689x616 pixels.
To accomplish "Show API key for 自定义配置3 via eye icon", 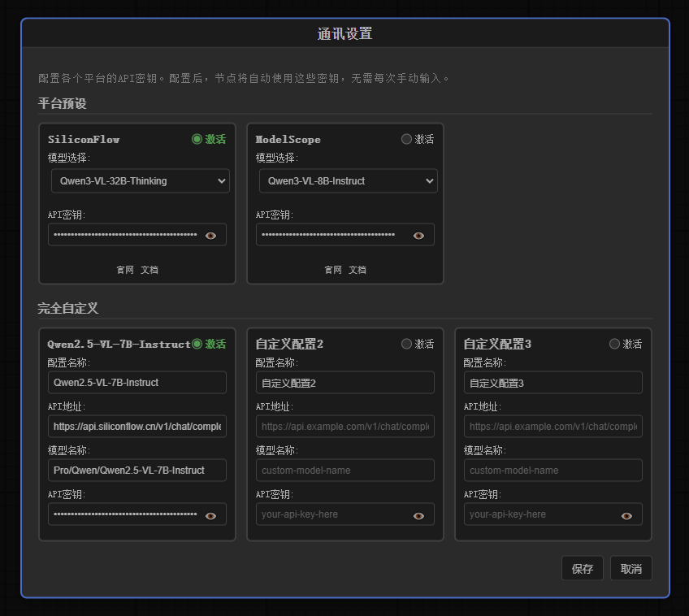I will 626,515.
